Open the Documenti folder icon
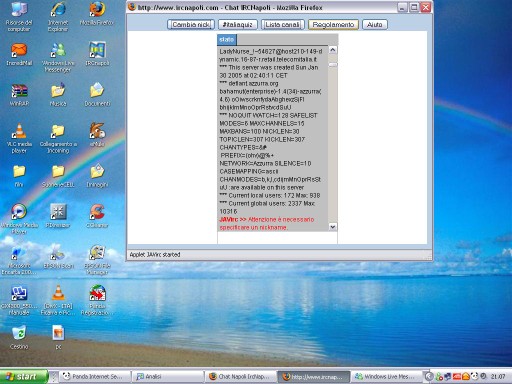 97,95
